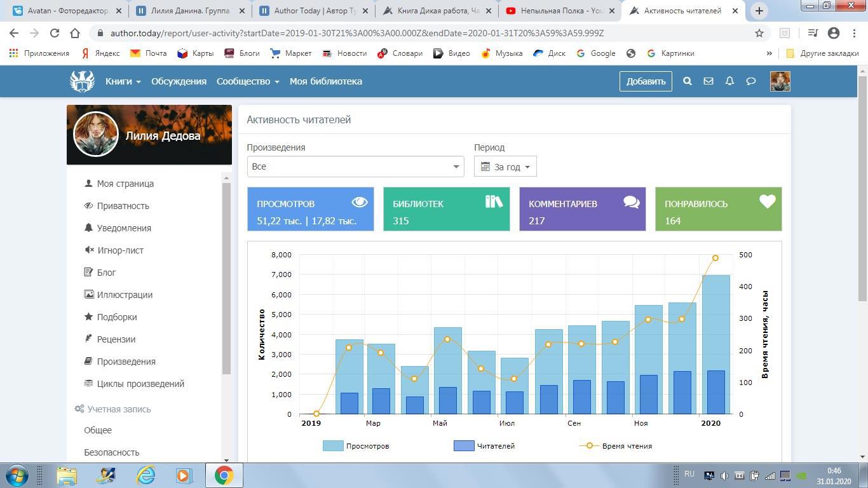Image resolution: width=868 pixels, height=488 pixels.
Task: Expand the Книги menu in navigation bar
Action: pos(123,81)
